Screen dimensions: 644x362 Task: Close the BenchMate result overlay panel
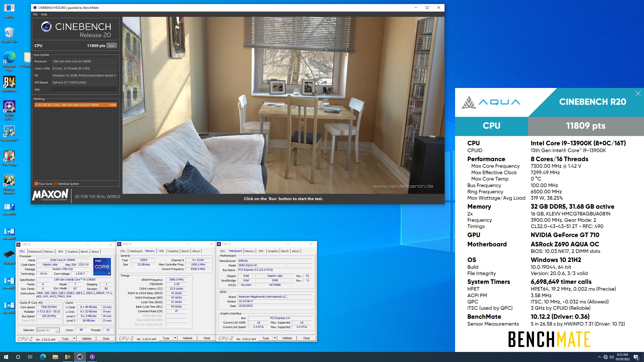tap(638, 94)
